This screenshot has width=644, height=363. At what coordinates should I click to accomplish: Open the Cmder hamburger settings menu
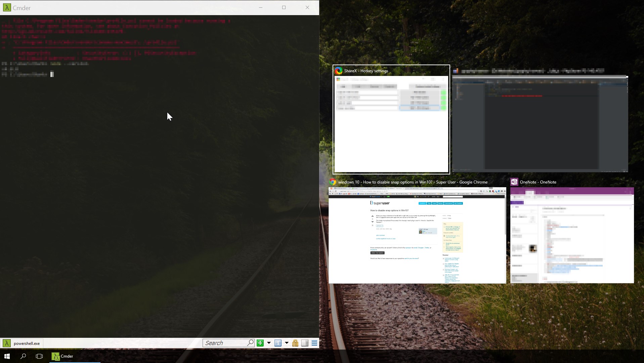(314, 343)
